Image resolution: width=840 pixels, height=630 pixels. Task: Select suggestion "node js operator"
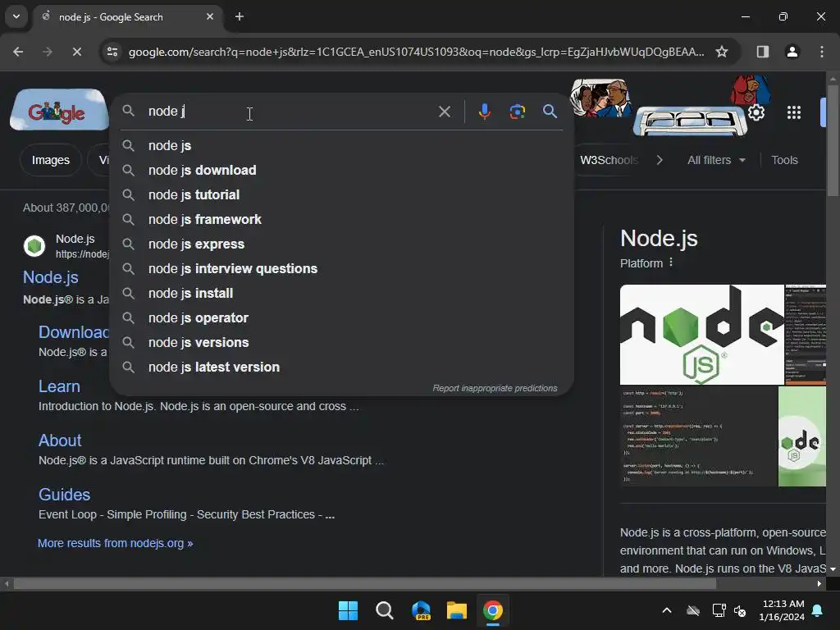(341, 318)
